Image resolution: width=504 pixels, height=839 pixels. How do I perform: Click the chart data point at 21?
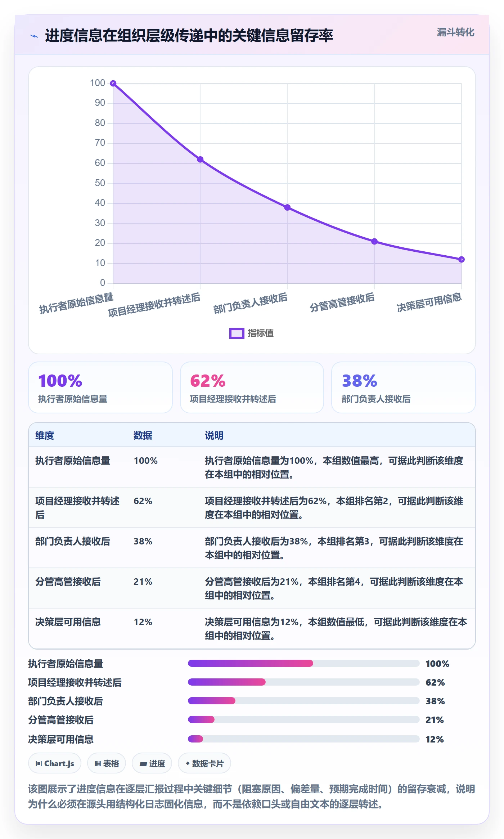pyautogui.click(x=374, y=241)
